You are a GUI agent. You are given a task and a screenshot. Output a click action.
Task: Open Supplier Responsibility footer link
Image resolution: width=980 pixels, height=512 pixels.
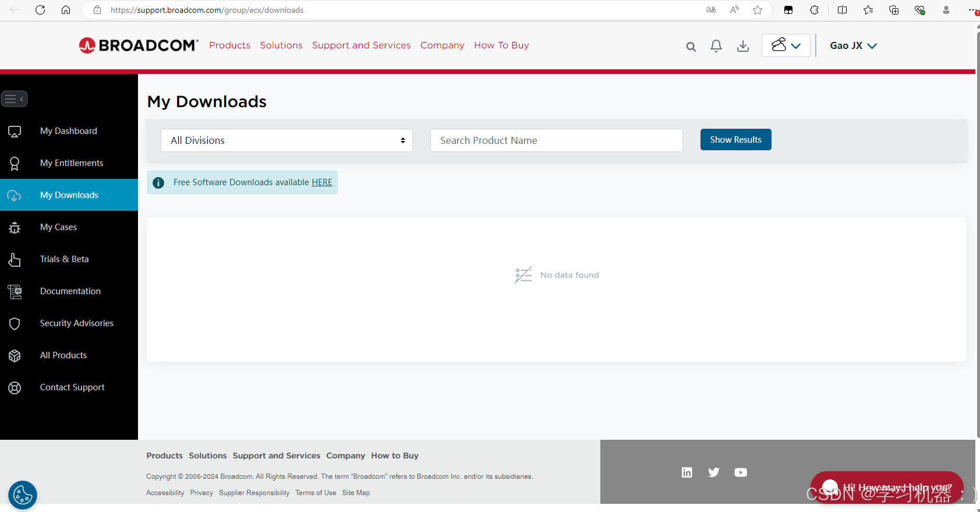[254, 493]
